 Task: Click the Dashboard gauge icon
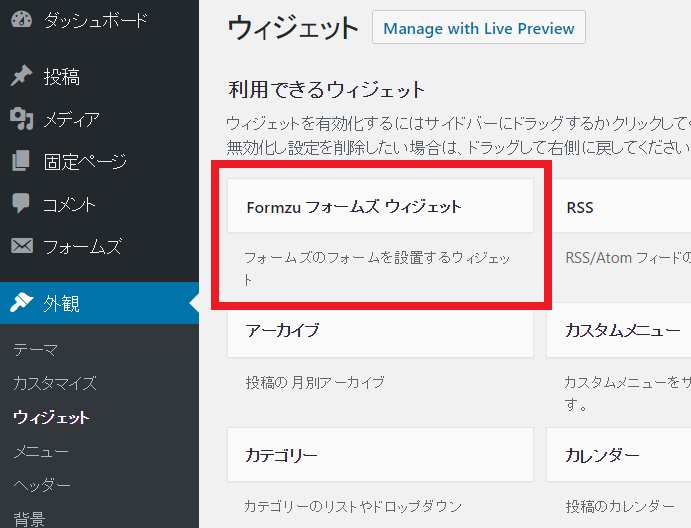[21, 19]
